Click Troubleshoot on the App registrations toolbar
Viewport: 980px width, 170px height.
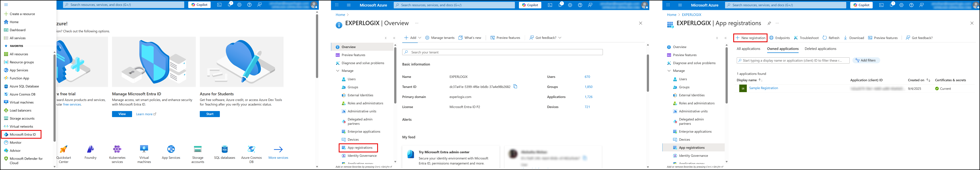click(x=806, y=38)
